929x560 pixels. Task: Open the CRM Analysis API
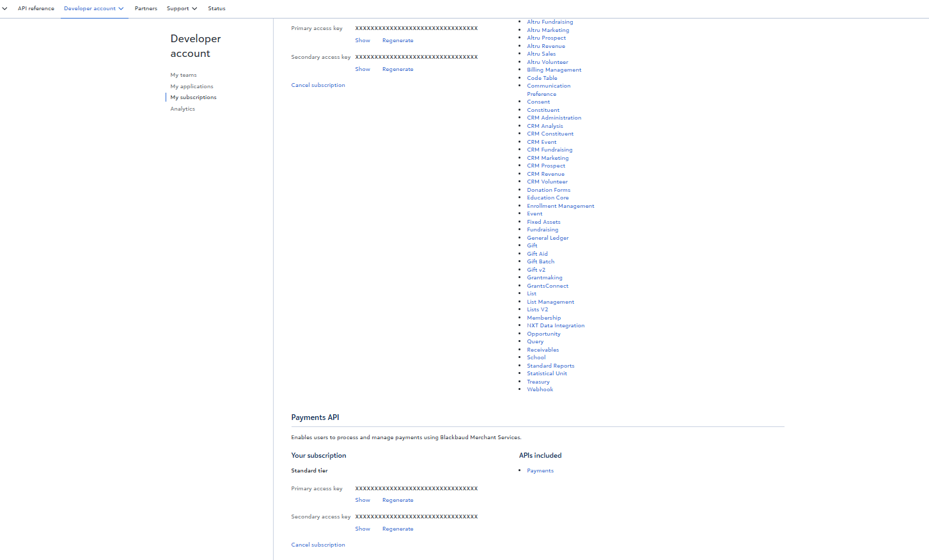click(545, 126)
